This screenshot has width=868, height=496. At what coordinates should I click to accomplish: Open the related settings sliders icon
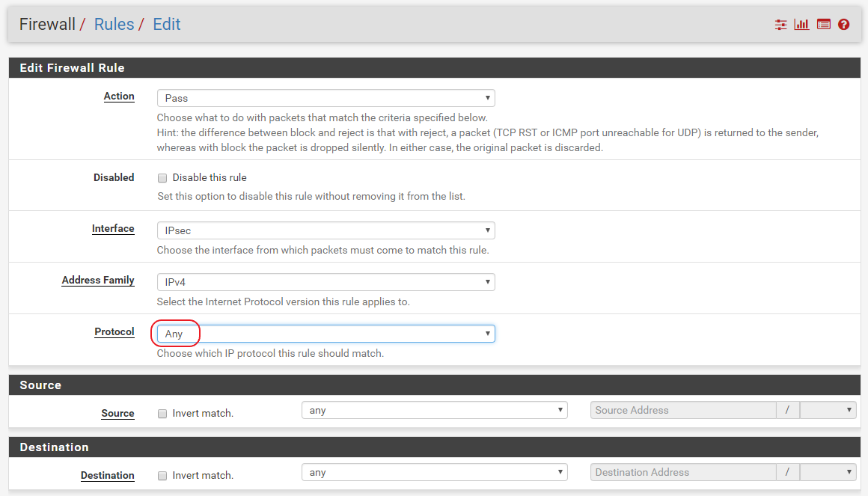coord(780,25)
